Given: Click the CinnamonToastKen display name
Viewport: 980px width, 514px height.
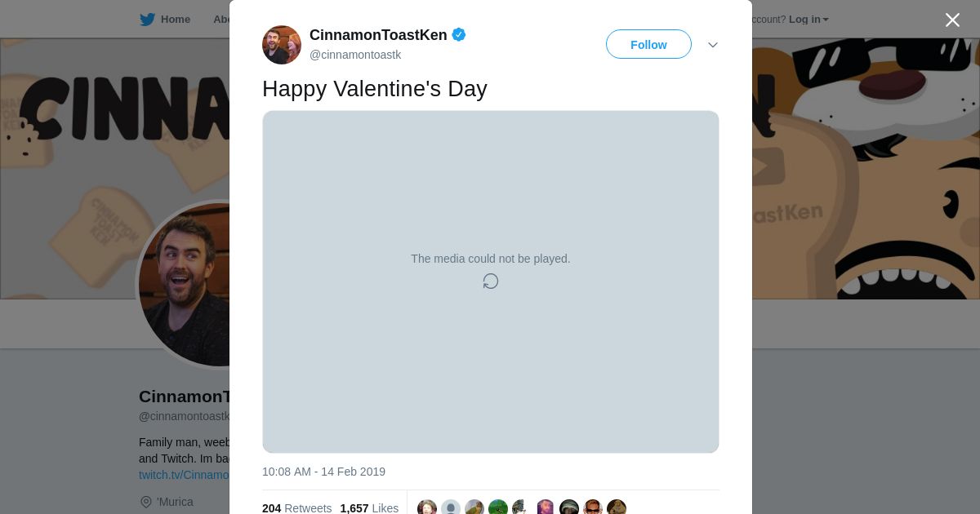Looking at the screenshot, I should tap(378, 34).
